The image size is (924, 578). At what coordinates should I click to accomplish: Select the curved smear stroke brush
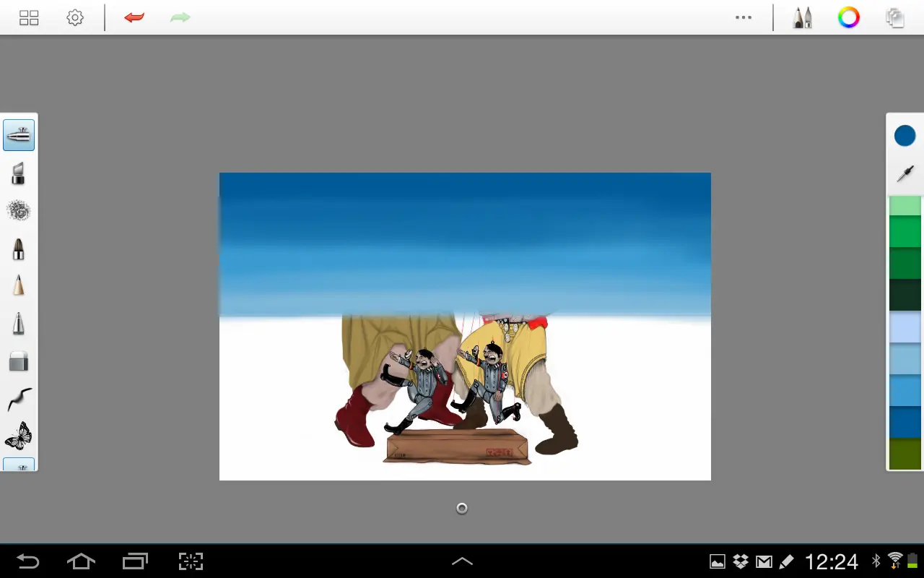(19, 399)
